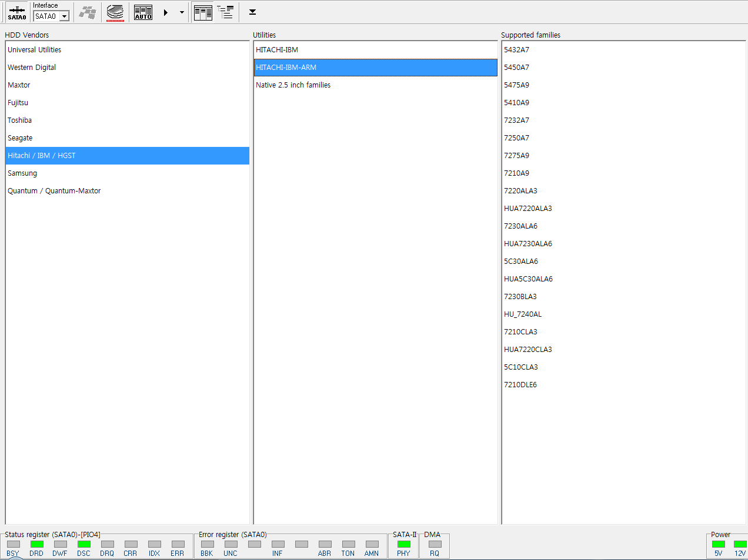Click the green DRD status indicator

[37, 544]
